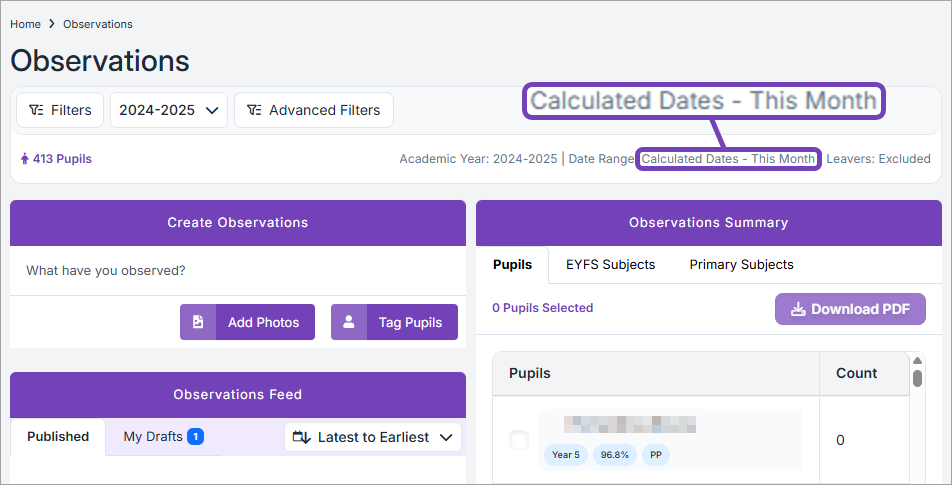Click the Add Photos file icon
This screenshot has height=485, width=952.
[x=198, y=322]
